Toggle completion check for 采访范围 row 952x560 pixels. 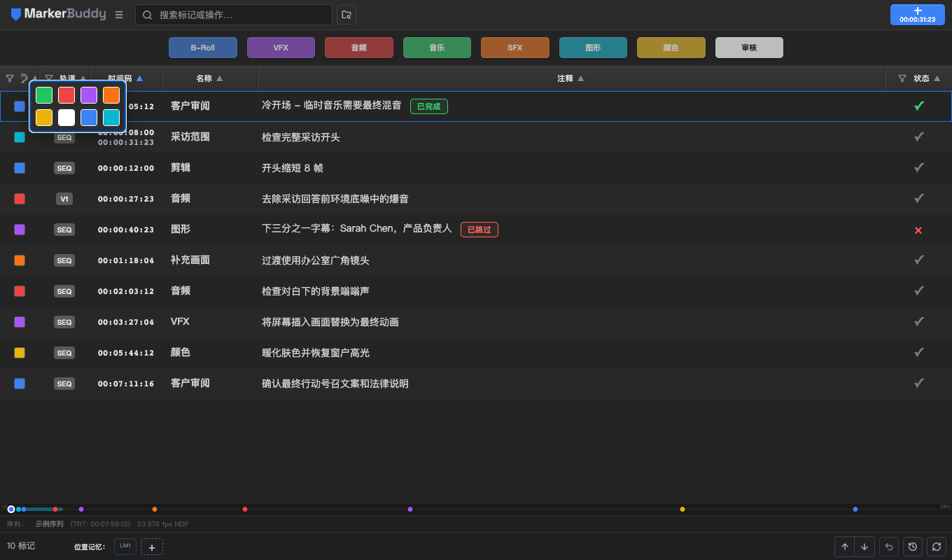pyautogui.click(x=919, y=137)
